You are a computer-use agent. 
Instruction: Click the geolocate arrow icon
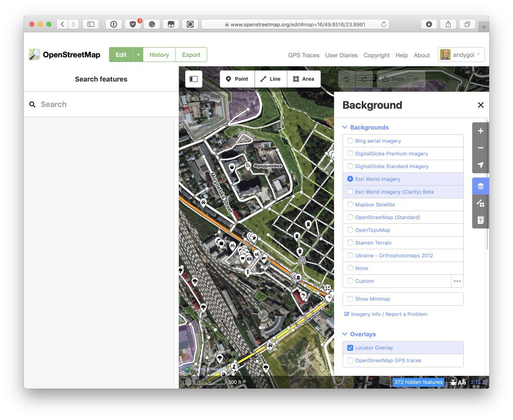point(481,165)
